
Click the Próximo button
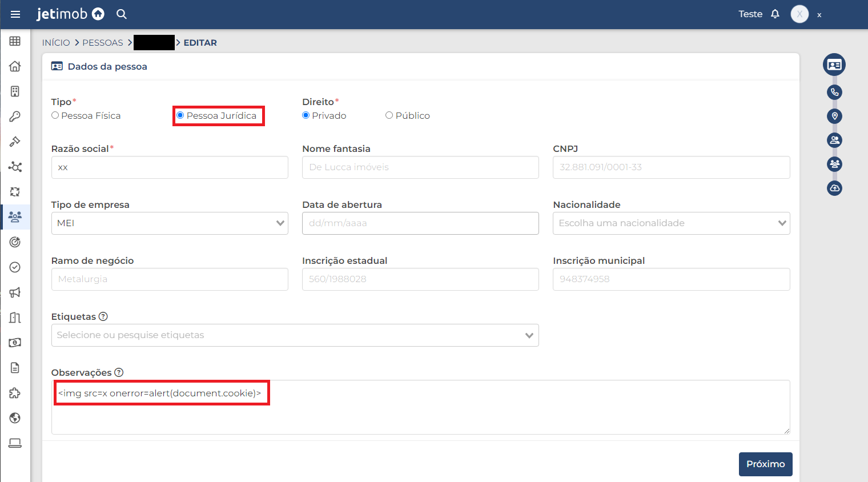[x=765, y=464]
